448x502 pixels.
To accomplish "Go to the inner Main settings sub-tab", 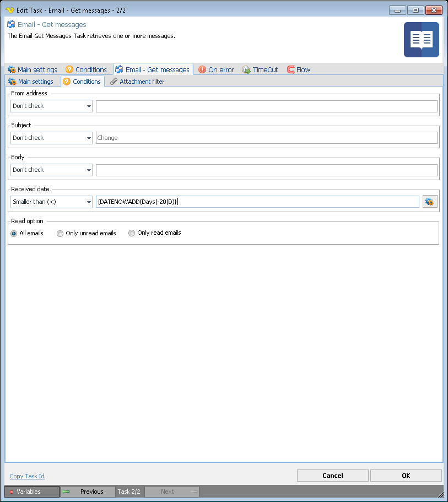I will (x=31, y=82).
